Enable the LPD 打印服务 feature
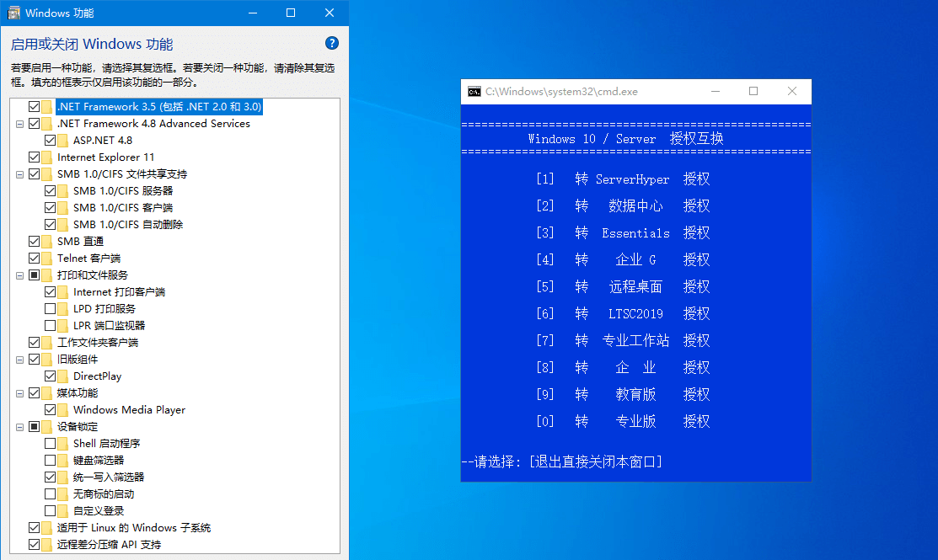The width and height of the screenshot is (938, 560). (x=49, y=308)
